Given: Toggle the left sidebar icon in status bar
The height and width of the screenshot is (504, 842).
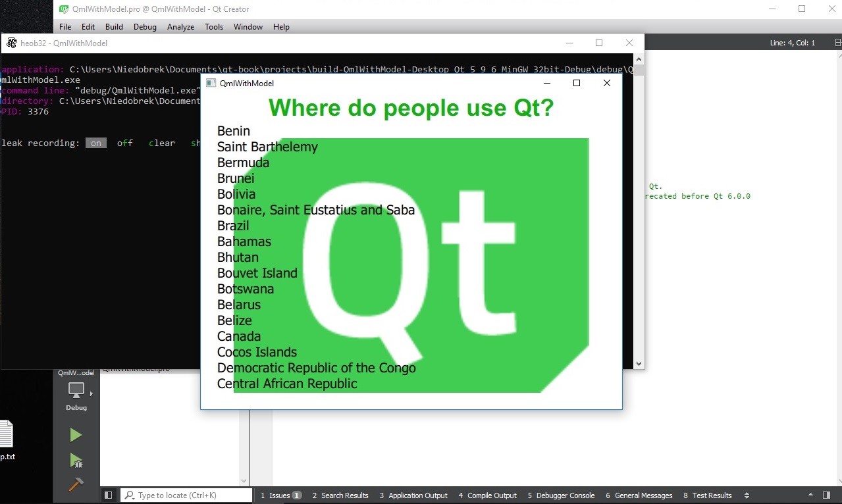Looking at the screenshot, I should point(109,495).
